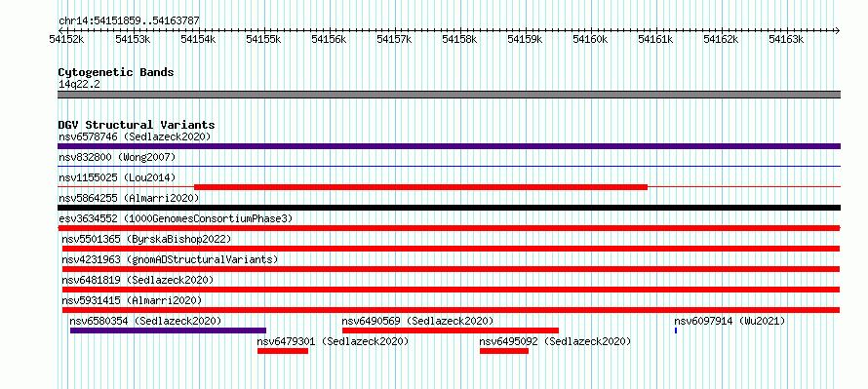Click the Cytogenetic Bands track title
Image resolution: width=868 pixels, height=389 pixels.
[116, 72]
